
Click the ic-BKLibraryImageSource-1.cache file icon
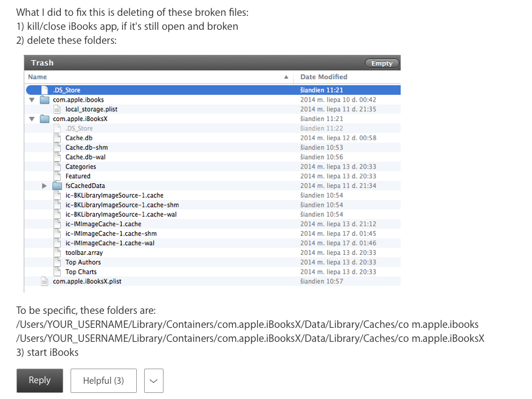coord(57,195)
